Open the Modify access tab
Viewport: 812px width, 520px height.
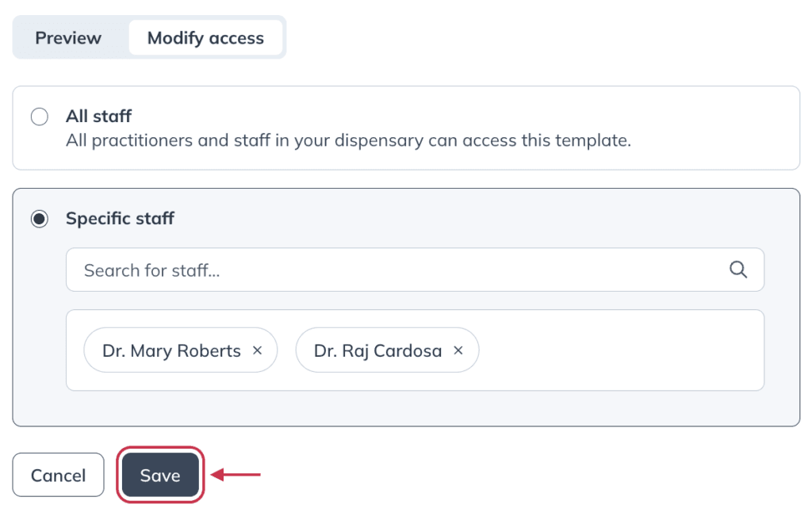pos(205,38)
